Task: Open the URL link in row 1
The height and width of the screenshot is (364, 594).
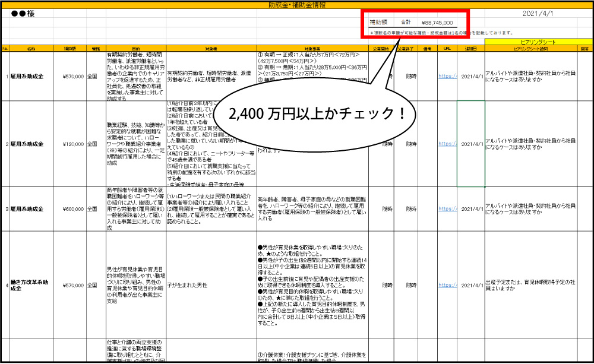Action: (x=447, y=76)
